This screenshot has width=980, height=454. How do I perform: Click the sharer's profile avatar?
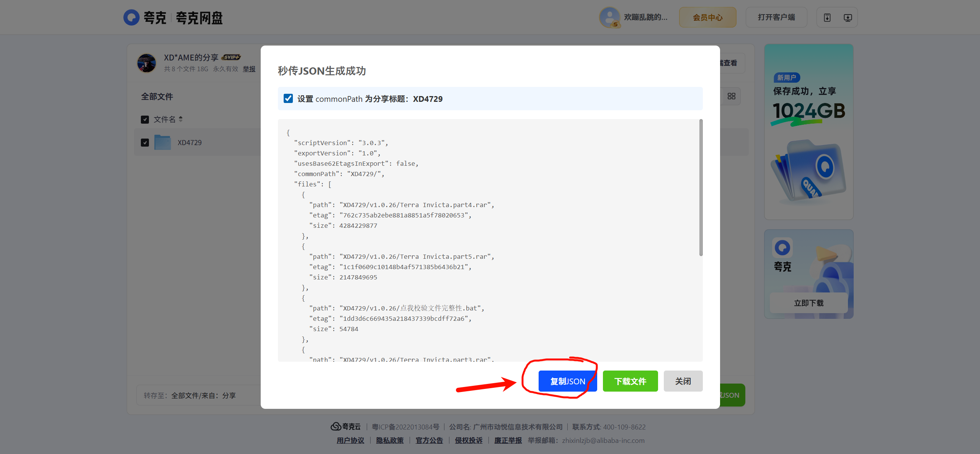[146, 63]
